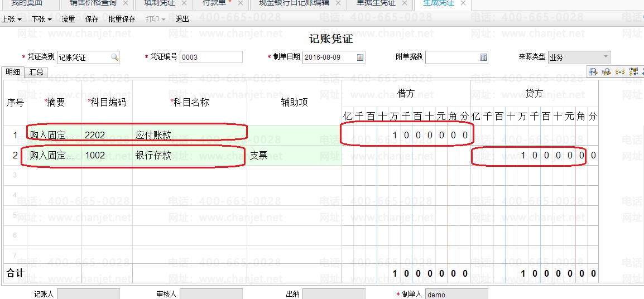This screenshot has width=644, height=299.
Task: Click the 凭证编号 field showing 0003
Action: tap(211, 57)
